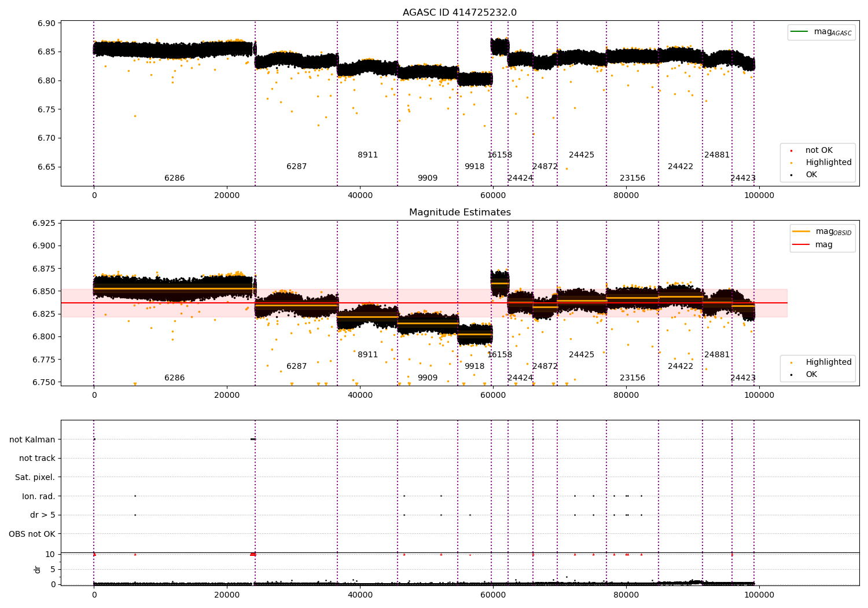Image resolution: width=868 pixels, height=608 pixels.
Task: Click obsid label 9918 in AGASC ID plot
Action: (x=475, y=167)
